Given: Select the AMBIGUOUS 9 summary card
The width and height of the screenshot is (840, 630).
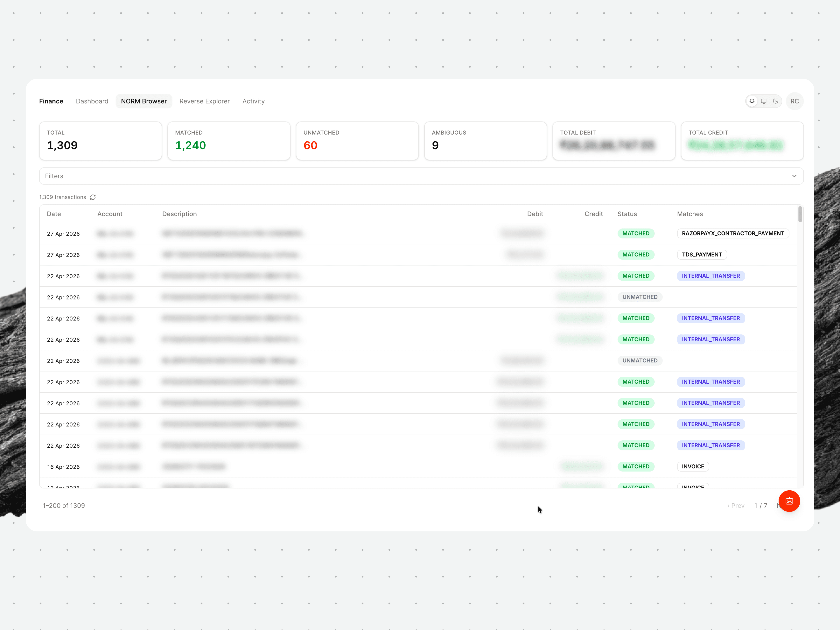Looking at the screenshot, I should pos(485,141).
